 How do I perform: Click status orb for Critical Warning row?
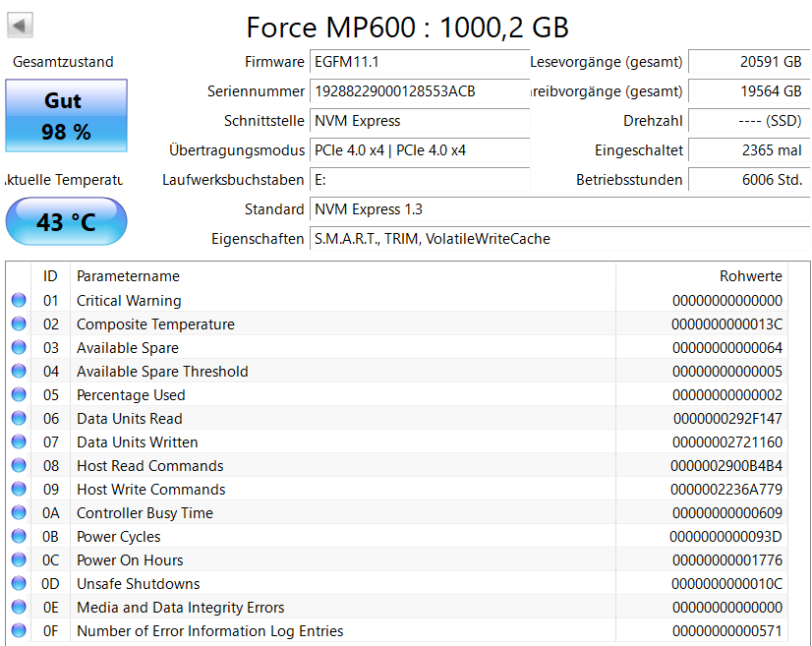19,300
